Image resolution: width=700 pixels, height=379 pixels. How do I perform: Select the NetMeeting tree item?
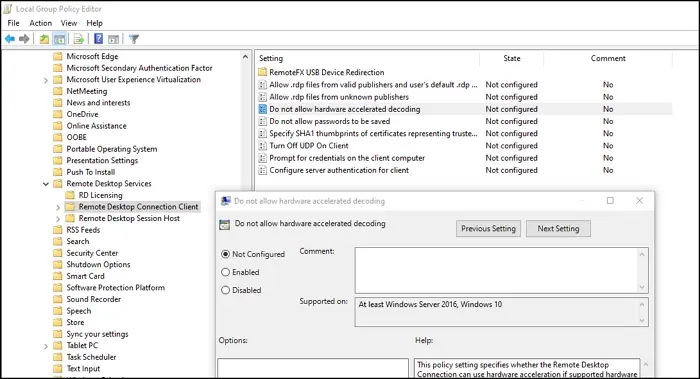tap(87, 91)
